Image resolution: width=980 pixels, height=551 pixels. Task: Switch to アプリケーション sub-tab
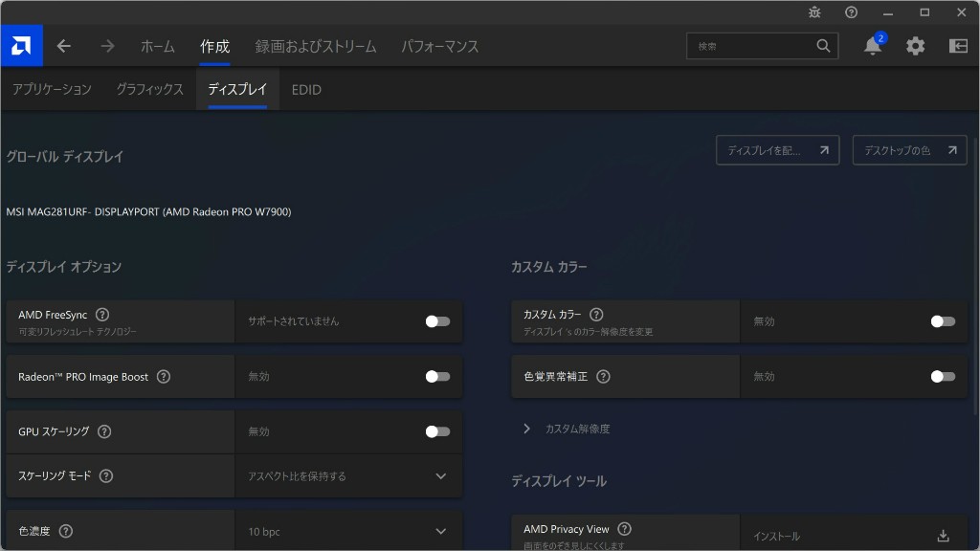[52, 89]
